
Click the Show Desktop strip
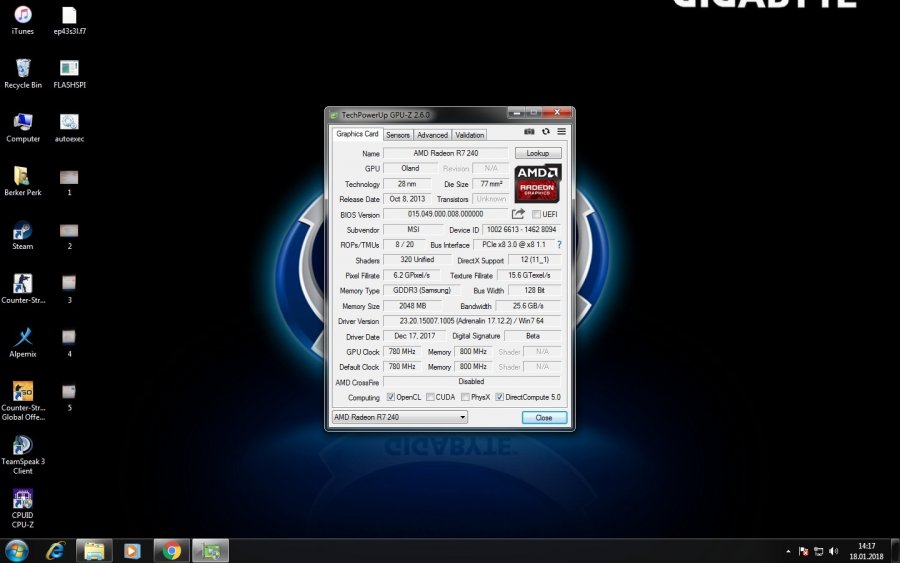895,551
